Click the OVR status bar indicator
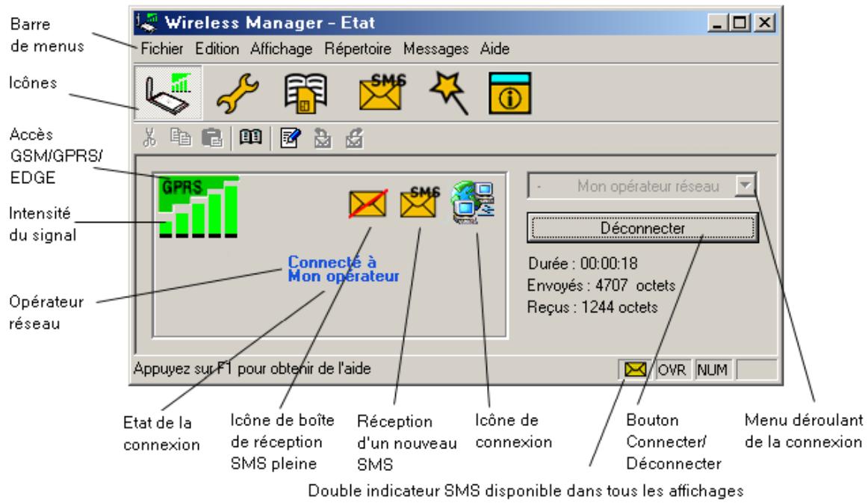 [672, 369]
